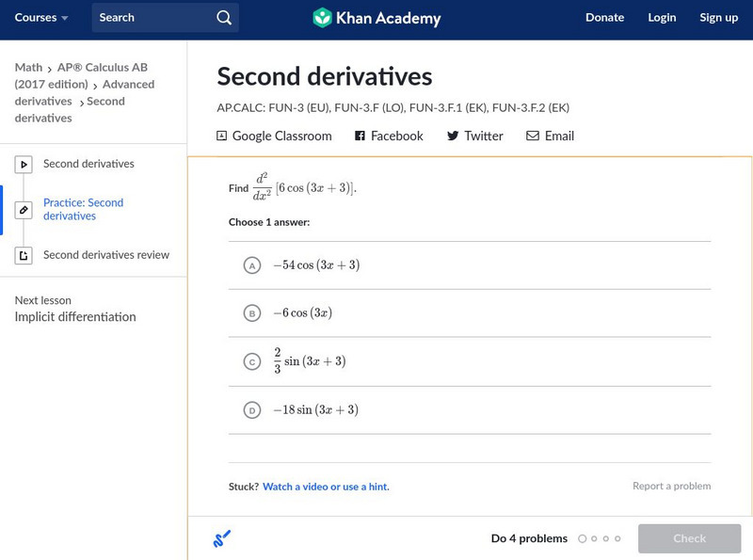
Task: Click the Advanced derivatives breadcrumb
Action: (85, 92)
